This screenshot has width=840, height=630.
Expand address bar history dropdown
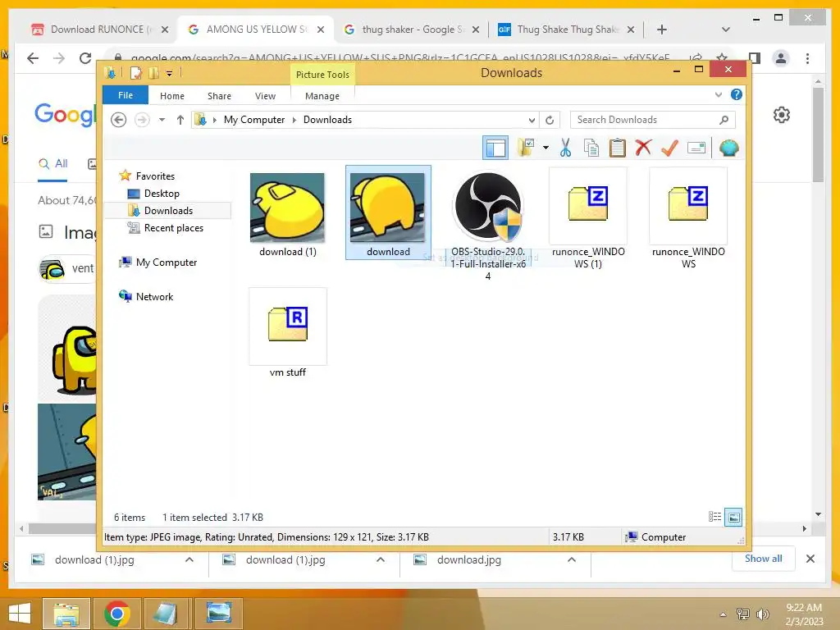click(532, 120)
